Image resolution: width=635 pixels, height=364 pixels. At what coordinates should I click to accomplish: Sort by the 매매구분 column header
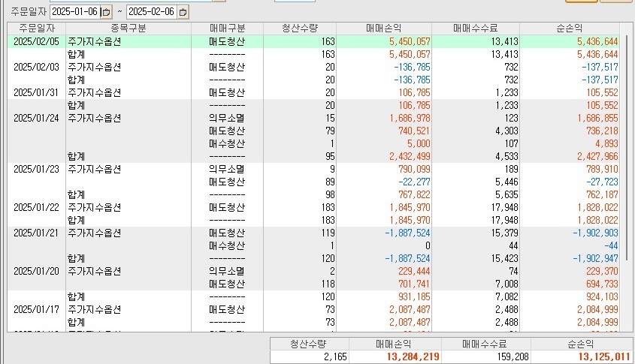click(227, 29)
